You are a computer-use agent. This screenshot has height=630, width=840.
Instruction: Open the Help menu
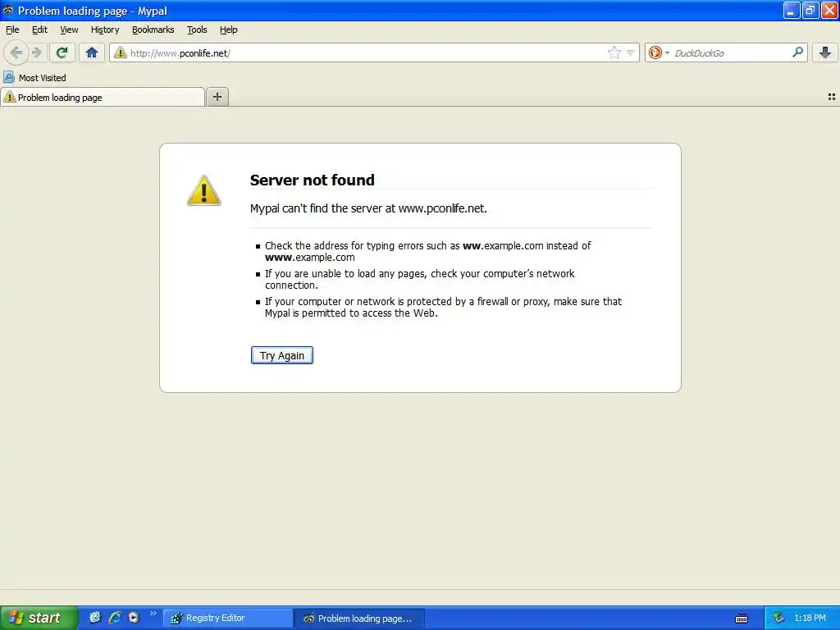pos(228,30)
